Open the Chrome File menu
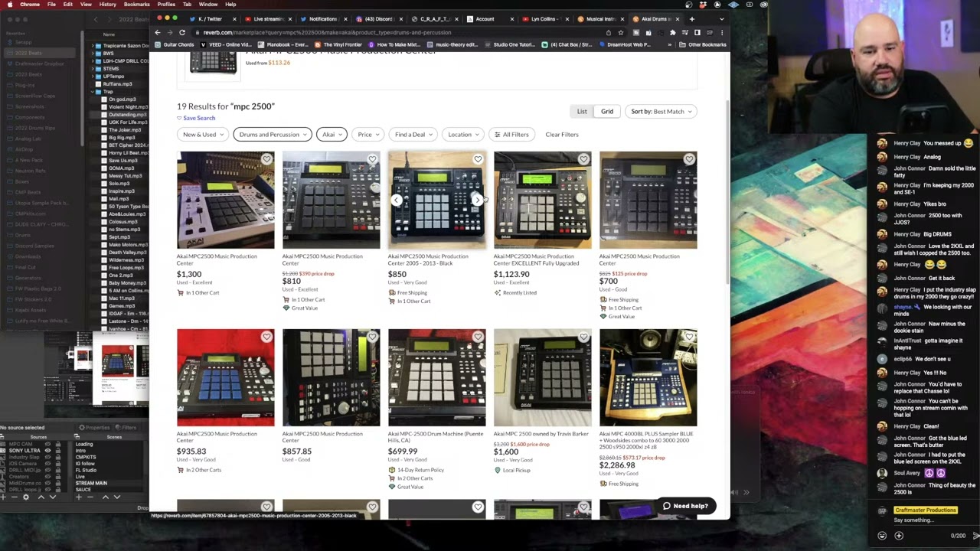 pos(51,5)
